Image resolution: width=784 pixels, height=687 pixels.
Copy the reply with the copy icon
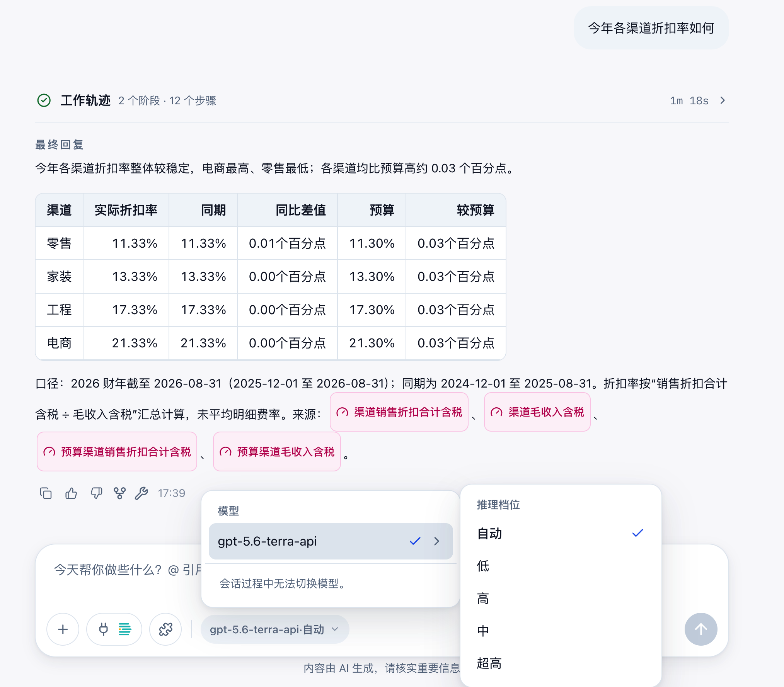(x=46, y=493)
